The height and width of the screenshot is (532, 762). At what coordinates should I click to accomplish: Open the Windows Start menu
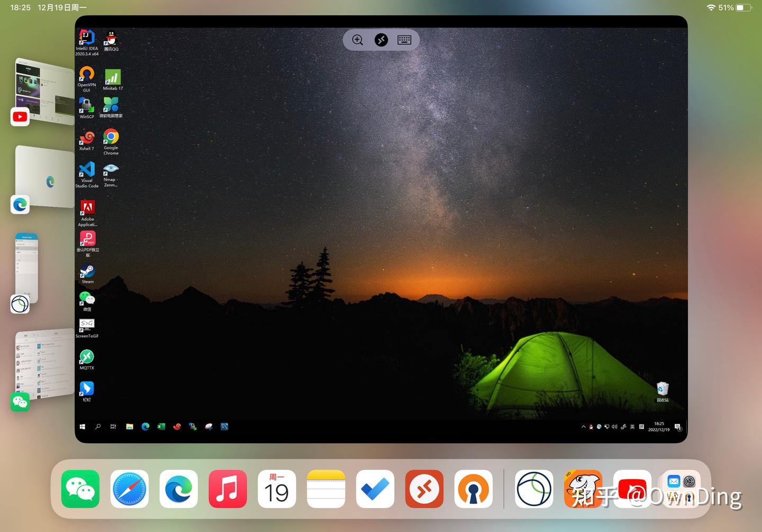tap(83, 427)
